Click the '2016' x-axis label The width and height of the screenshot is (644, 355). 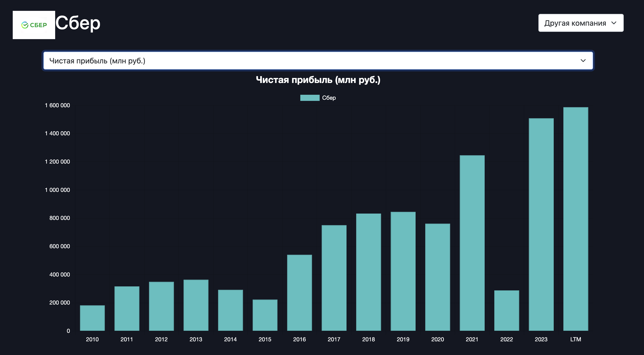coord(299,339)
